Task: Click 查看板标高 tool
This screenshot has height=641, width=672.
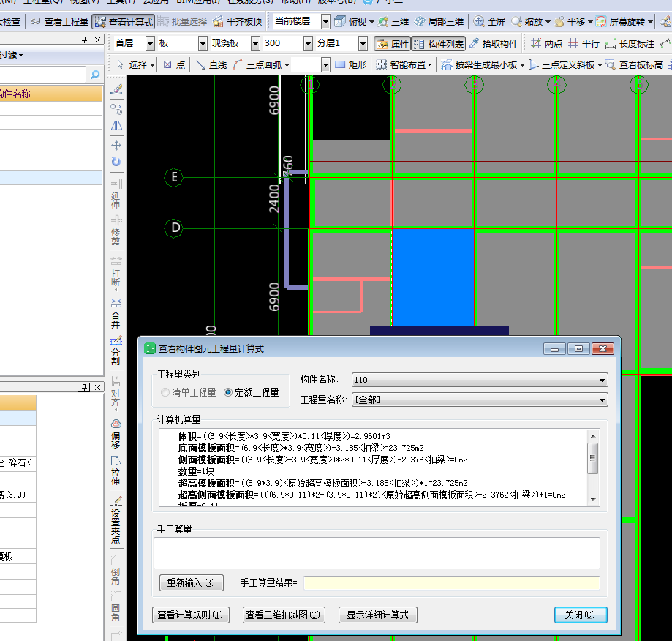Action: (x=635, y=64)
